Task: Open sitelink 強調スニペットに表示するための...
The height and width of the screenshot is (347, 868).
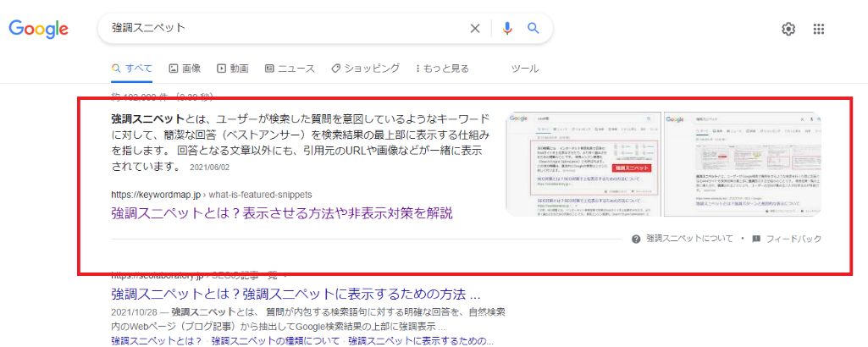Action: pos(421,340)
